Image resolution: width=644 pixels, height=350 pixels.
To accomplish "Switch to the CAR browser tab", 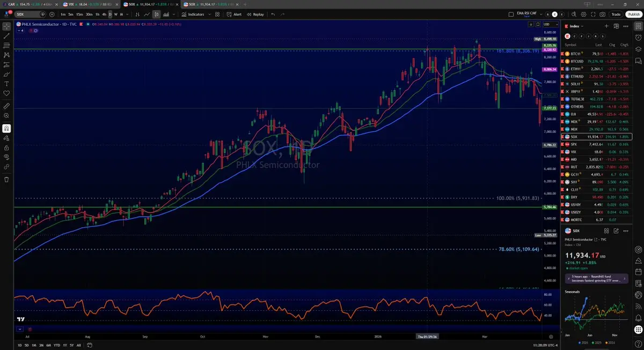I will click(29, 4).
